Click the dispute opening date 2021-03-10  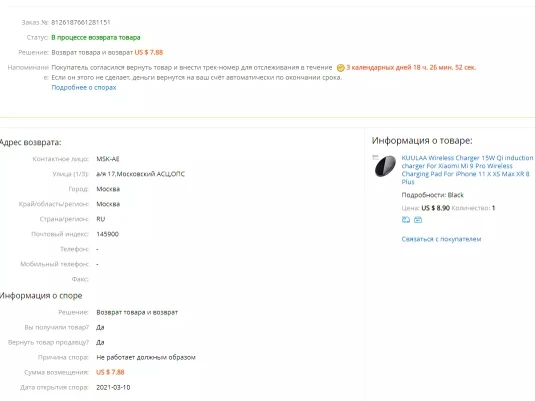pyautogui.click(x=113, y=387)
